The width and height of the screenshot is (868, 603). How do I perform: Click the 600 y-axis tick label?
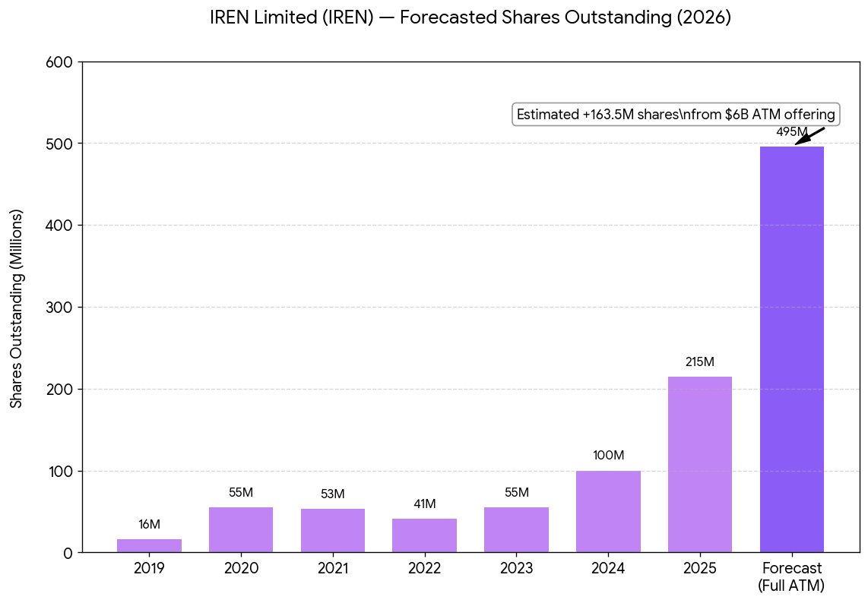click(60, 62)
